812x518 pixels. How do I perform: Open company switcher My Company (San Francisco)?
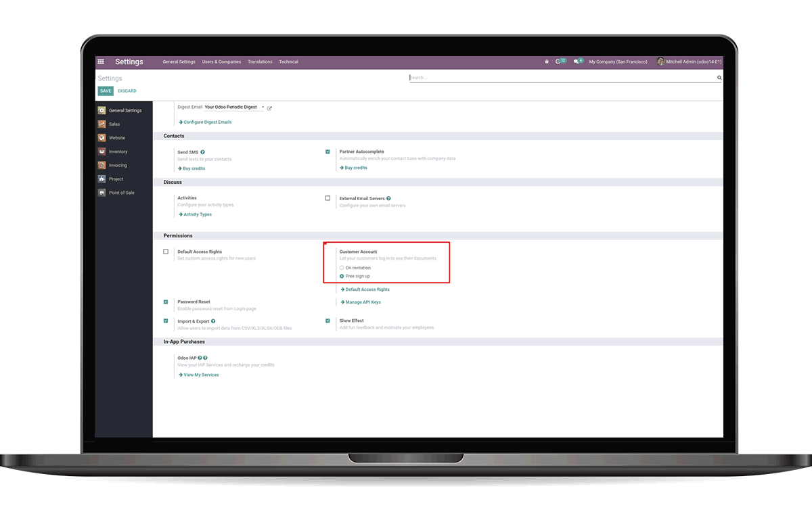[618, 62]
